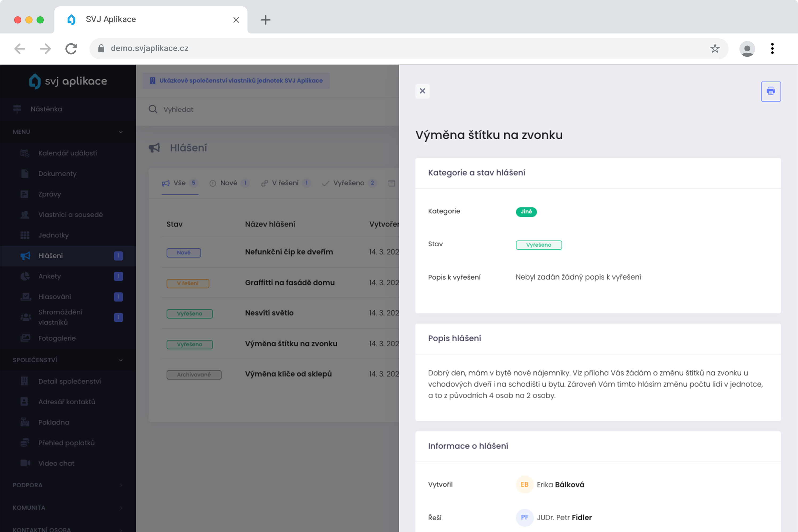The height and width of the screenshot is (532, 798).
Task: Close the report detail panel
Action: pyautogui.click(x=422, y=91)
